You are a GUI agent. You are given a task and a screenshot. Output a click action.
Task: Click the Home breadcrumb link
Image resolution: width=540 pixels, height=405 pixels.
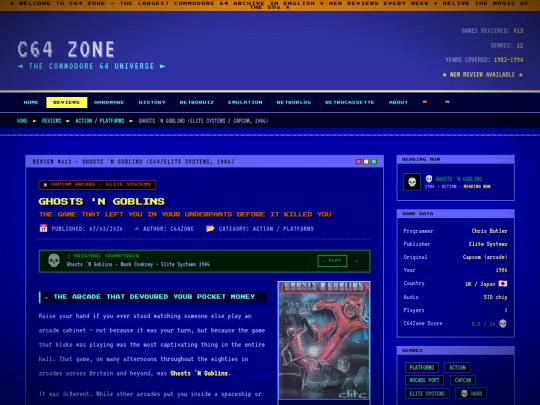pos(22,121)
